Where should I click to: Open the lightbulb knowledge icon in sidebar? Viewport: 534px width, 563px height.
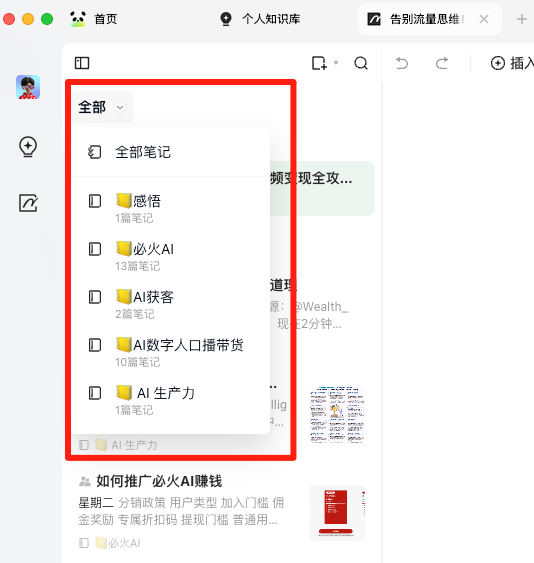coord(28,146)
